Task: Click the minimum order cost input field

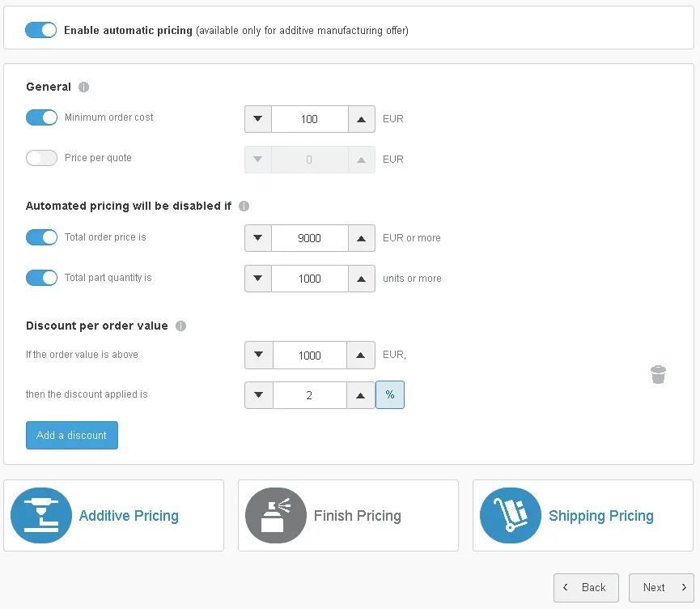Action: (309, 119)
